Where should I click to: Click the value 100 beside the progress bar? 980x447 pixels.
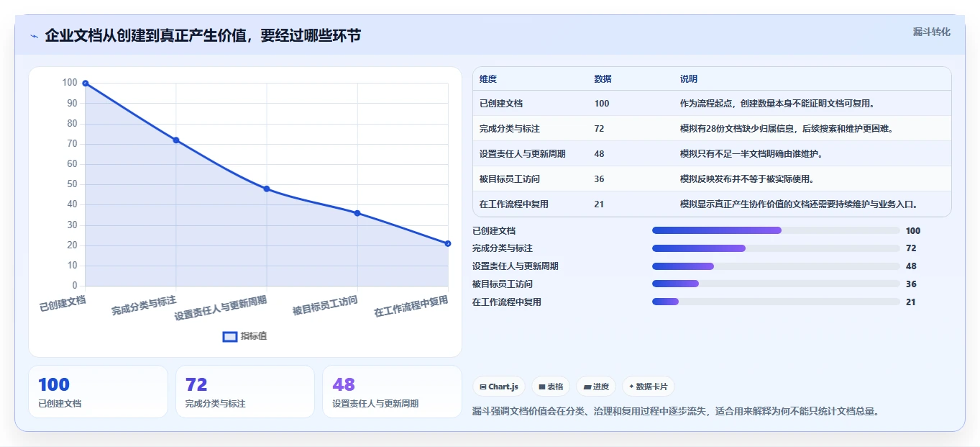pos(913,231)
